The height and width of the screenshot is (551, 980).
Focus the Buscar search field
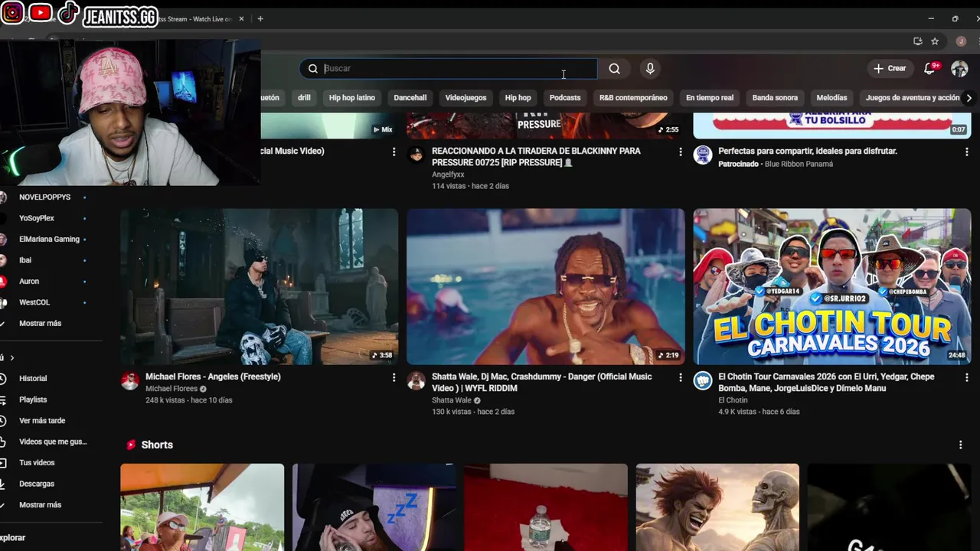448,69
